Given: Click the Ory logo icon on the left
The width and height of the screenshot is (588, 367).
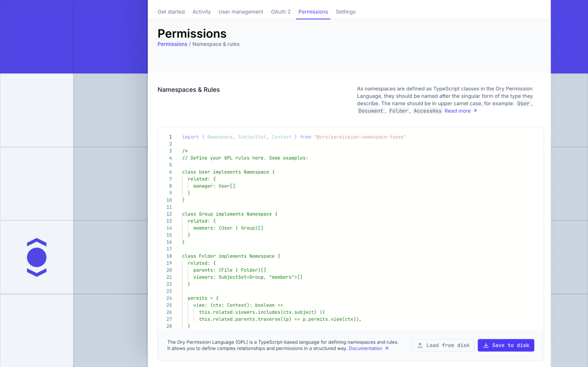Looking at the screenshot, I should [37, 258].
